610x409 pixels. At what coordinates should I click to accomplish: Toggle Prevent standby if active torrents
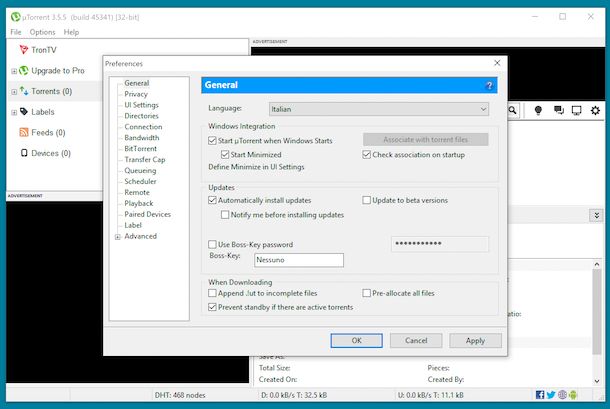pyautogui.click(x=212, y=307)
